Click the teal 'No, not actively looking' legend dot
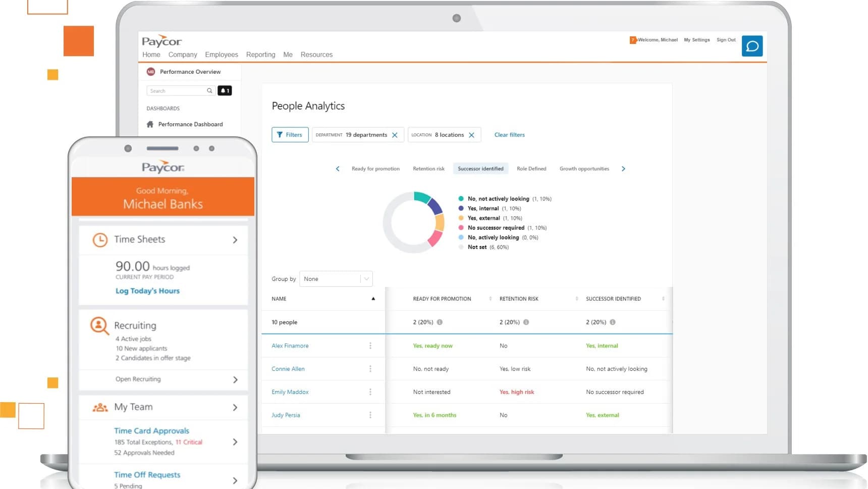The height and width of the screenshot is (489, 868). coord(461,199)
